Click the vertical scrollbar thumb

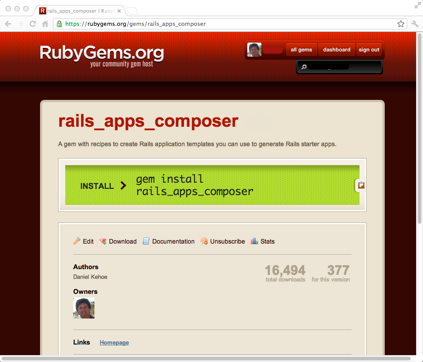[419, 128]
